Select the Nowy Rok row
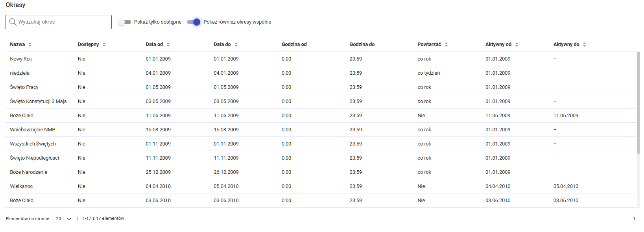The image size is (644, 232). click(x=21, y=59)
